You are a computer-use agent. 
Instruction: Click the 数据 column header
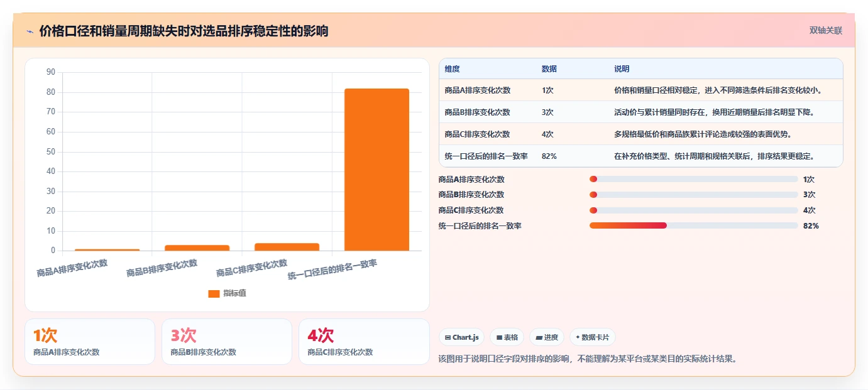click(549, 69)
